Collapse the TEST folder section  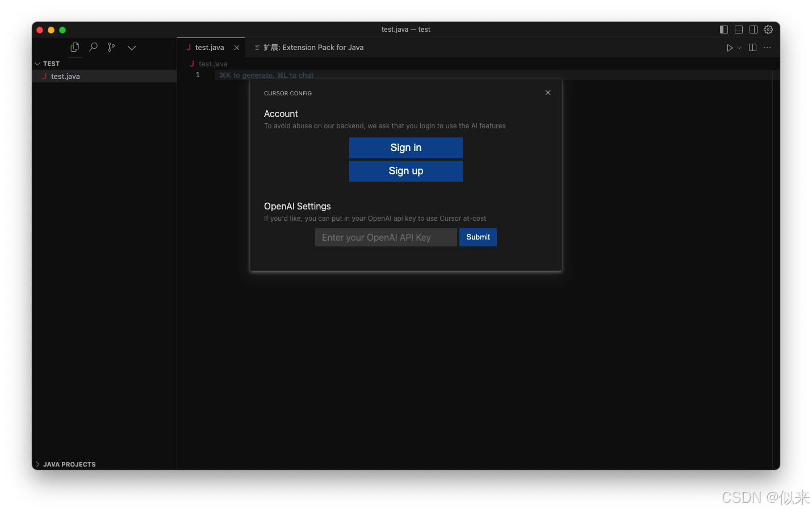[x=104, y=64]
